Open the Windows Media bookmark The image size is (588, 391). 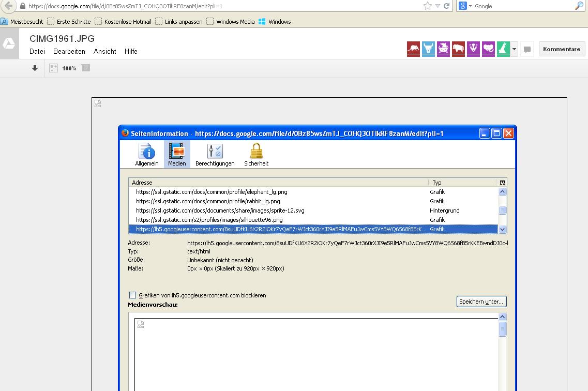coord(231,22)
